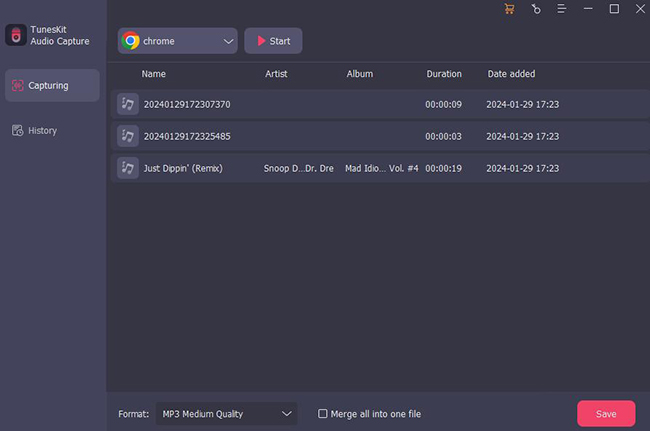Viewport: 650px width, 431px height.
Task: Sort by the Name column header
Action: 153,74
